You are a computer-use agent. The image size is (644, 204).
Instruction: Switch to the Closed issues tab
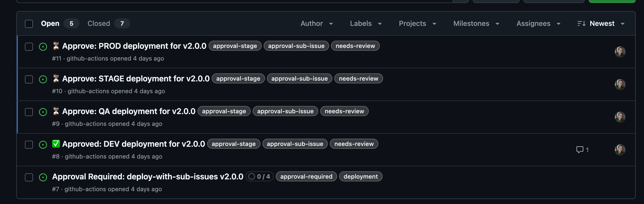[99, 23]
